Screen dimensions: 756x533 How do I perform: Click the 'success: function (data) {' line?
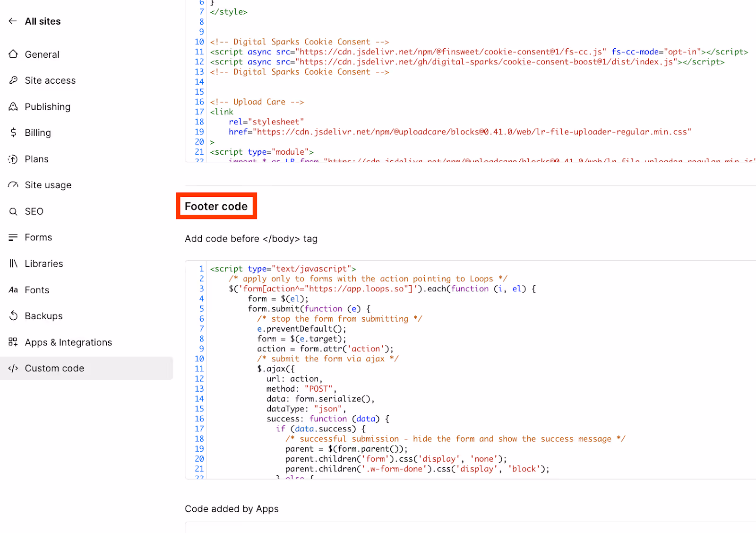(x=328, y=419)
